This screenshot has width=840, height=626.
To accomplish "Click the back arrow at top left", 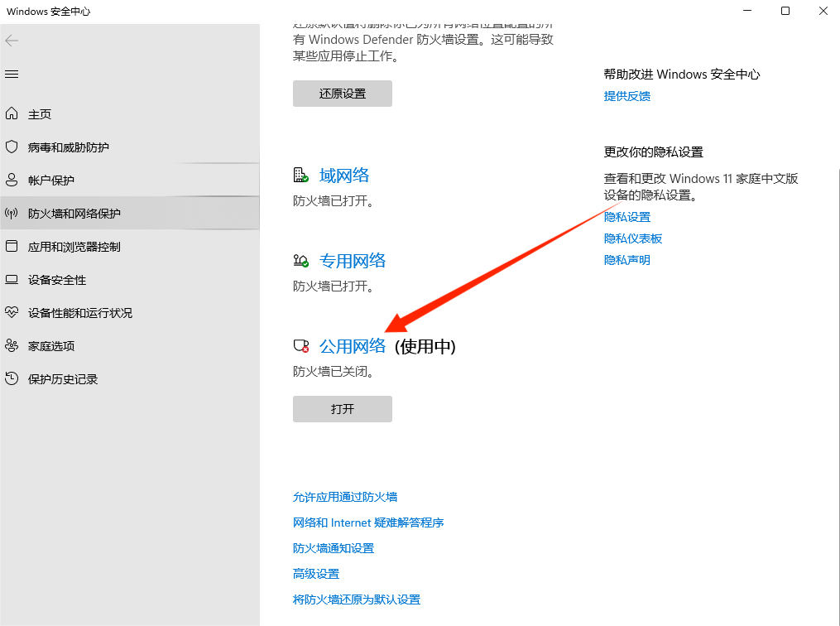I will (12, 40).
